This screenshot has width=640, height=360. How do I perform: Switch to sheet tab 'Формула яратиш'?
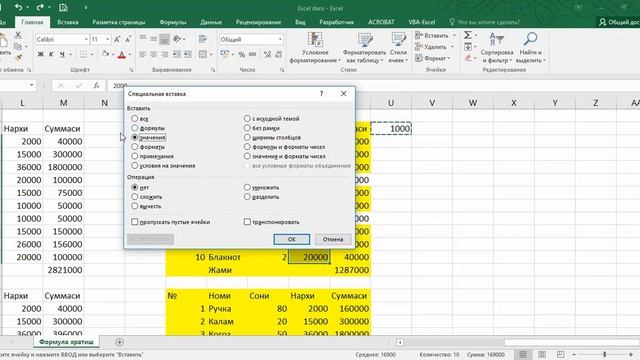pos(66,342)
